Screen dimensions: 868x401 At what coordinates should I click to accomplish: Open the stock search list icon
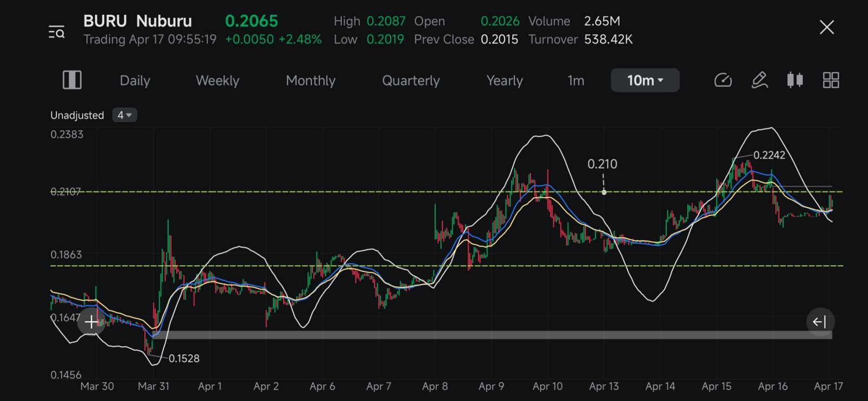[x=56, y=32]
